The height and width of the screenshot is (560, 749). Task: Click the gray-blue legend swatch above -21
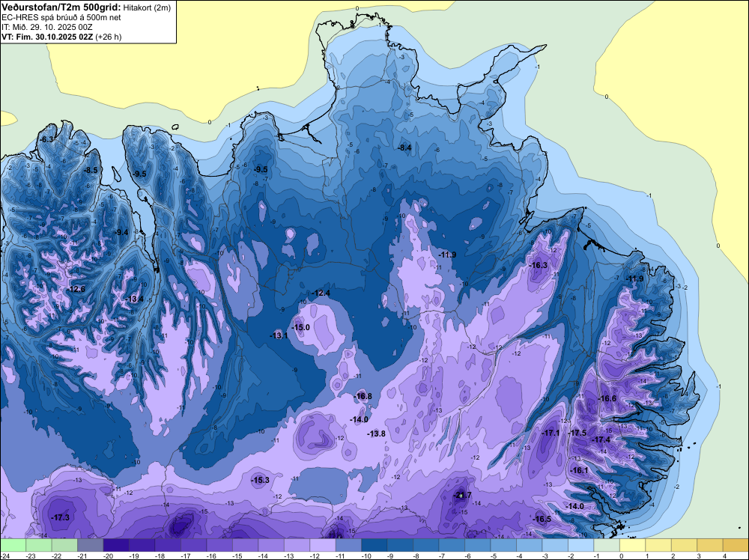tap(91, 545)
